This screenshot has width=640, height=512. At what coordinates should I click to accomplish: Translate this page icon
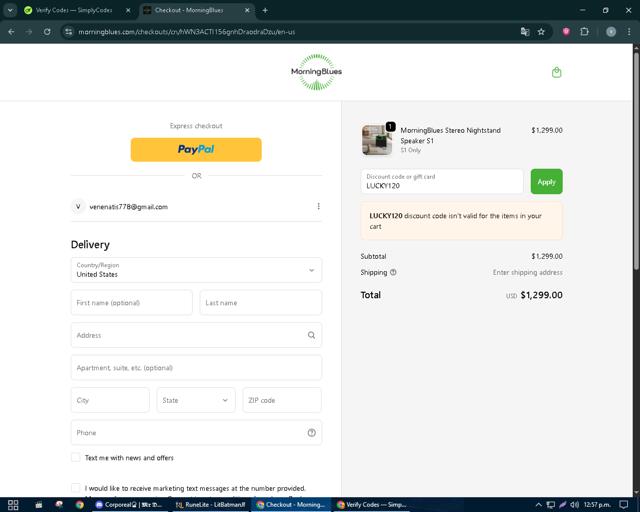(x=525, y=32)
